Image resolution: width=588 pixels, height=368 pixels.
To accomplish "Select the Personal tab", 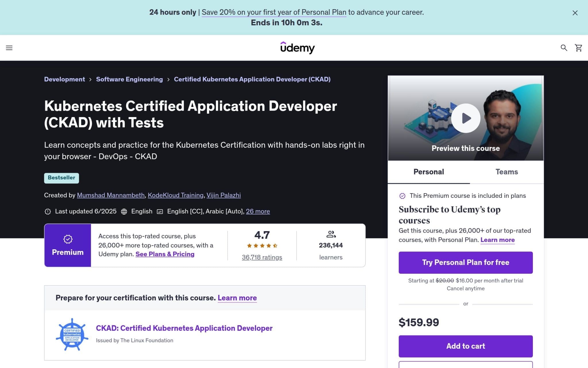I will click(428, 172).
